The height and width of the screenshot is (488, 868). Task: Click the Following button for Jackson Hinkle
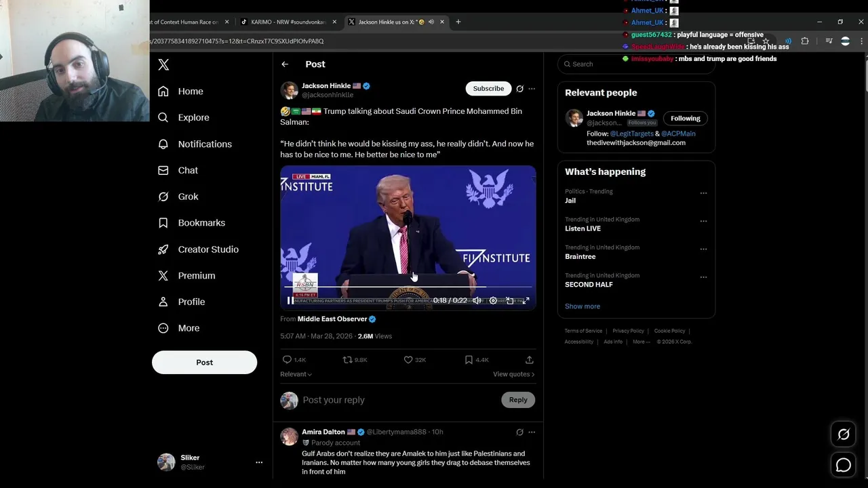pyautogui.click(x=686, y=119)
